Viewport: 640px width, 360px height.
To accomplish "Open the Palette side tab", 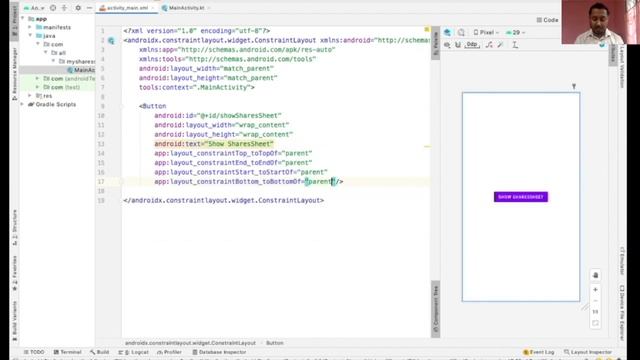I will pos(436,44).
